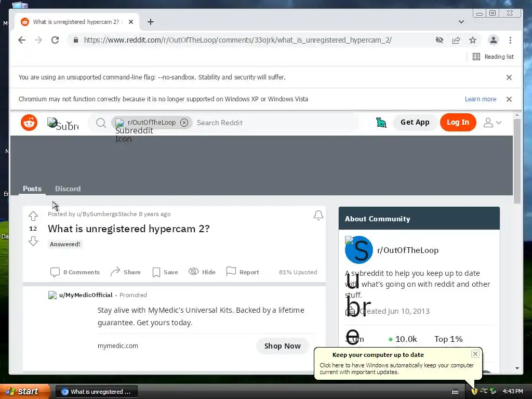This screenshot has height=399, width=532.
Task: Click the Get App button
Action: pyautogui.click(x=415, y=122)
